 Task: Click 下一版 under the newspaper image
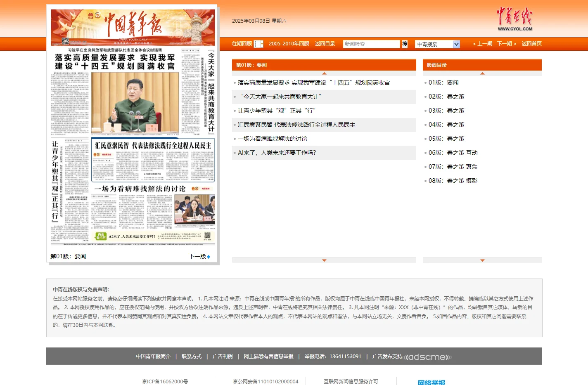[197, 256]
